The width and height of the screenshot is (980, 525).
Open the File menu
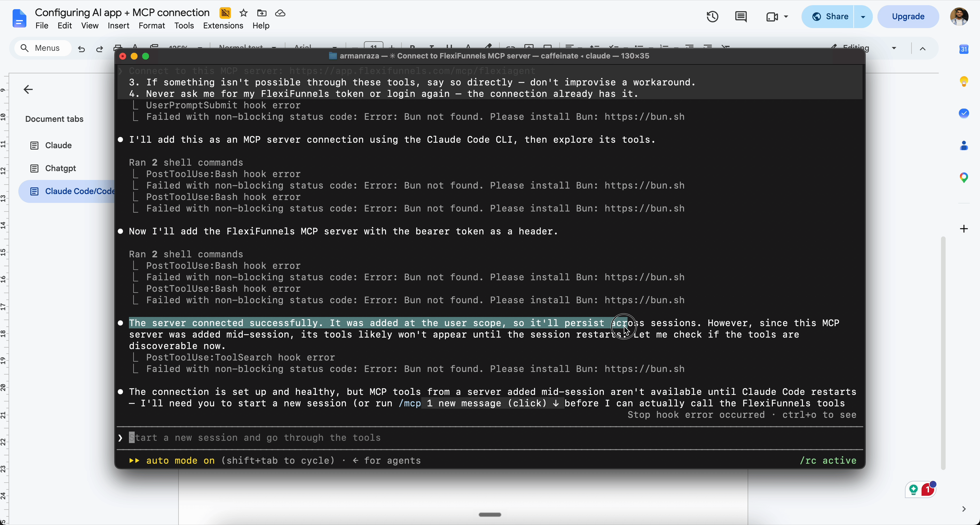(x=42, y=26)
